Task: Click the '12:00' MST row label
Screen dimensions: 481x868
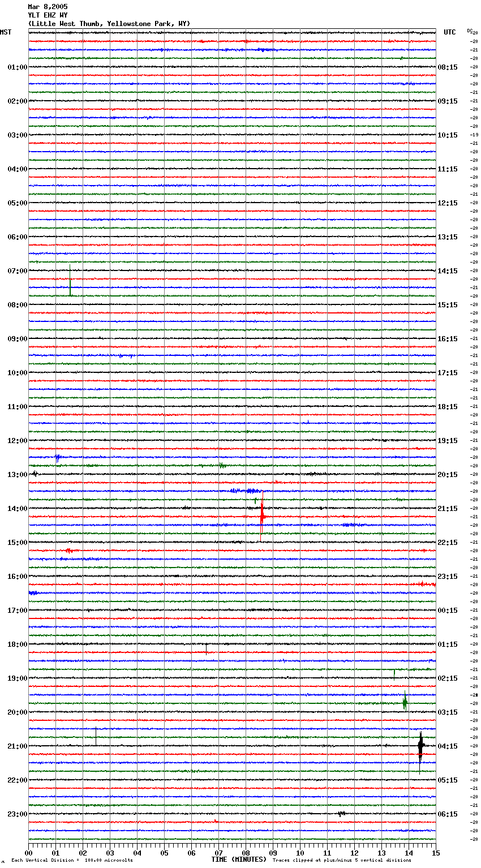Action: (18, 441)
